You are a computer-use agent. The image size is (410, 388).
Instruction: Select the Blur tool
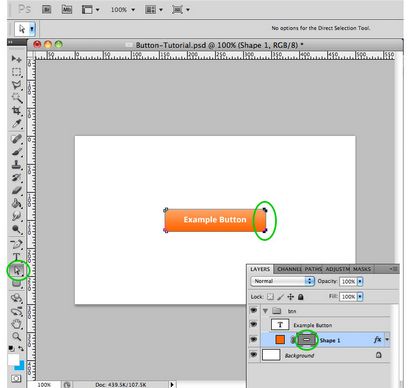(16, 216)
